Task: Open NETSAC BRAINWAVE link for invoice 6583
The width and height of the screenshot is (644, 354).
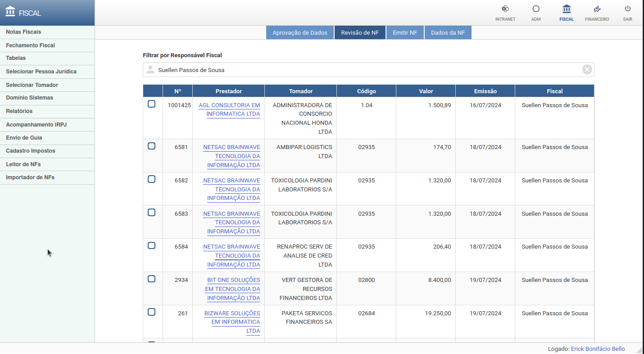Action: (x=231, y=222)
